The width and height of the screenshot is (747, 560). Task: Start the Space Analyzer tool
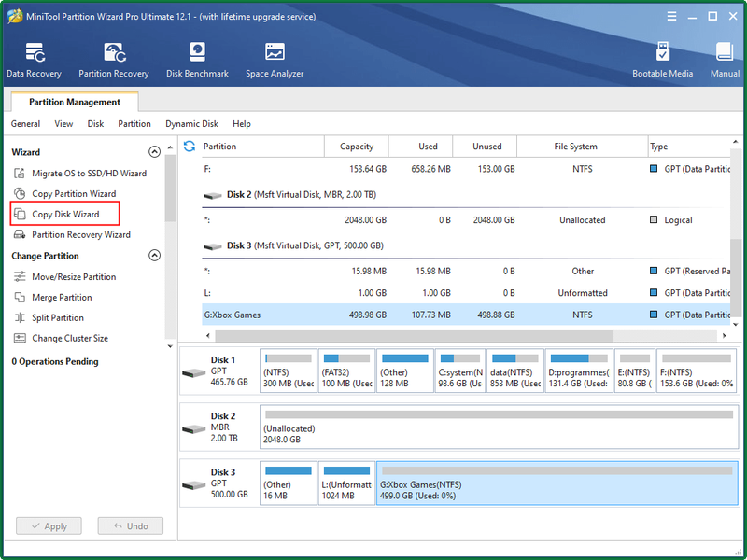275,60
